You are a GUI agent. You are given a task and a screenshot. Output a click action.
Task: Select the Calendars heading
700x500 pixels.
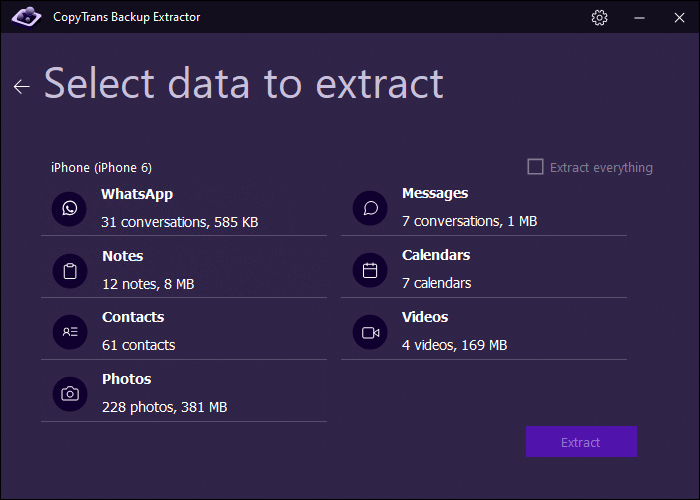tap(436, 255)
